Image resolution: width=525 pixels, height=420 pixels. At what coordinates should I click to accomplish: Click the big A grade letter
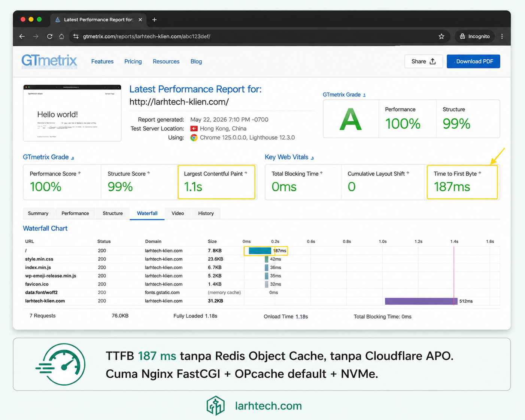coord(350,119)
